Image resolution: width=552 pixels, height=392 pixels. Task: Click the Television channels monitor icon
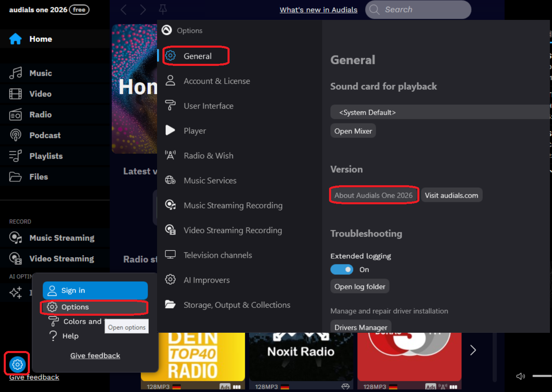pyautogui.click(x=170, y=255)
